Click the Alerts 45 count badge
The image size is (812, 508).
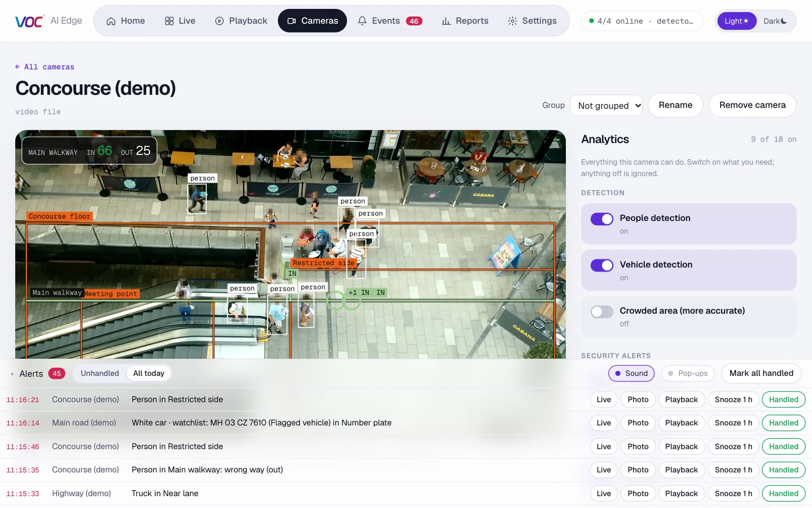click(x=57, y=373)
